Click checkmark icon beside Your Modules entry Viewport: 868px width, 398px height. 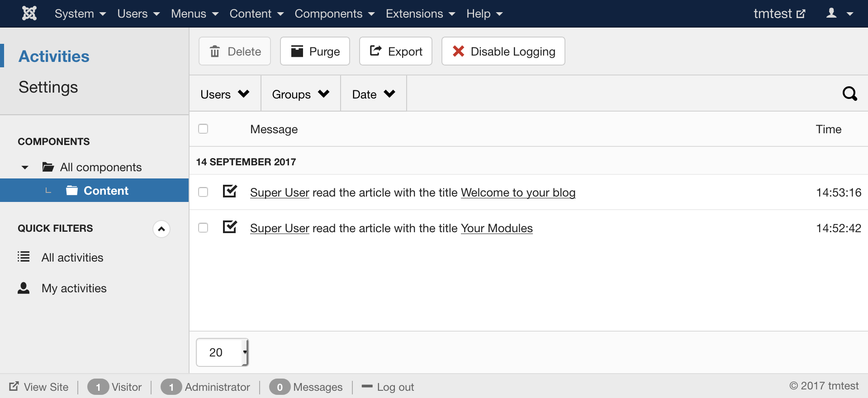[230, 227]
